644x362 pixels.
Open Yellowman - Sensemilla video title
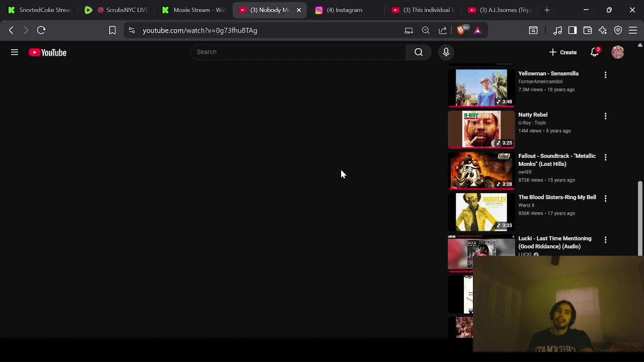click(x=548, y=73)
